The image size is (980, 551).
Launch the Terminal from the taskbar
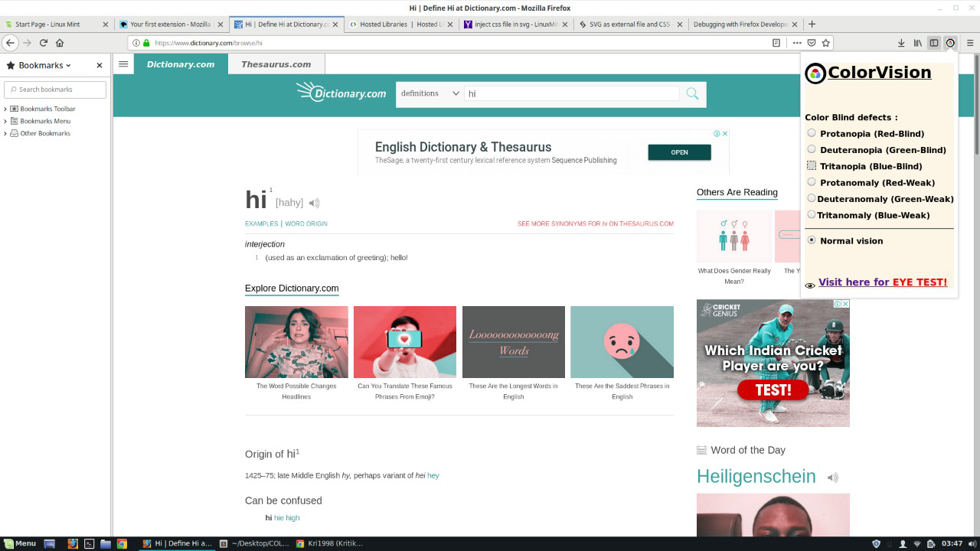pos(89,543)
